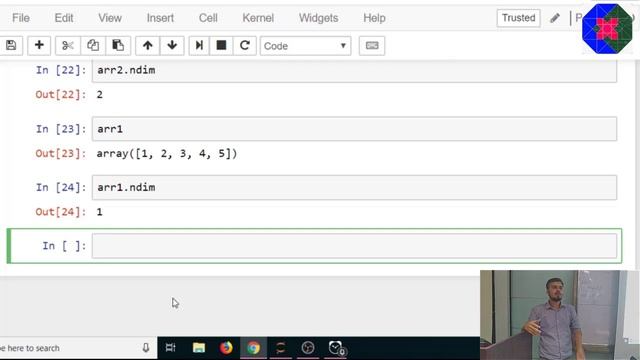
Task: Select the arr2.ndim cell In [22]
Action: pos(354,71)
